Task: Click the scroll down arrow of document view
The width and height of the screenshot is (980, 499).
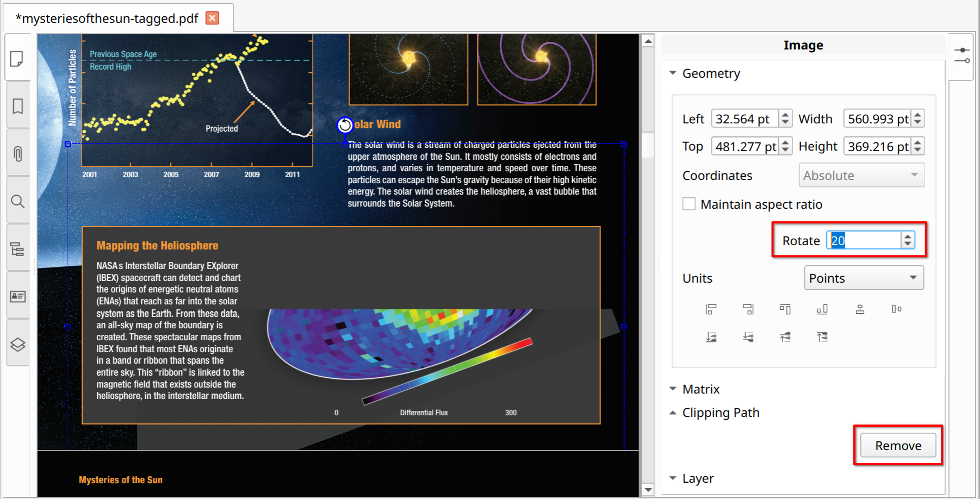Action: pyautogui.click(x=648, y=489)
